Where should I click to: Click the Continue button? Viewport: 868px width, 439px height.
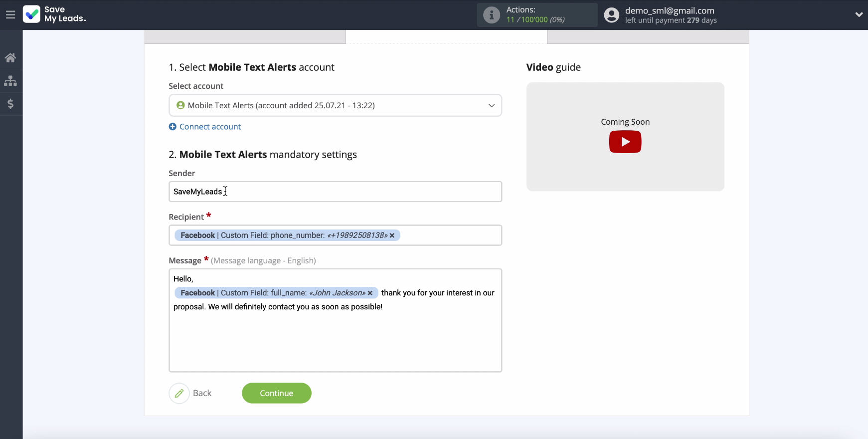point(277,393)
